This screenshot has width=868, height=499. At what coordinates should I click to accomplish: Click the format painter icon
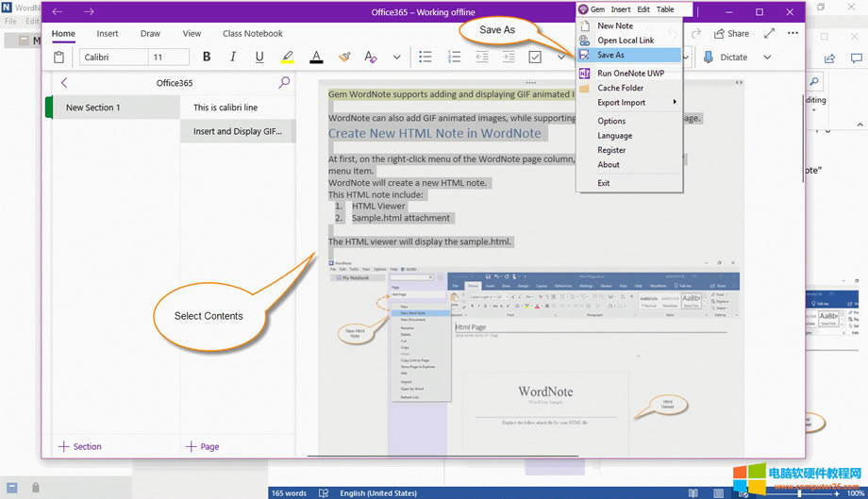pos(344,58)
